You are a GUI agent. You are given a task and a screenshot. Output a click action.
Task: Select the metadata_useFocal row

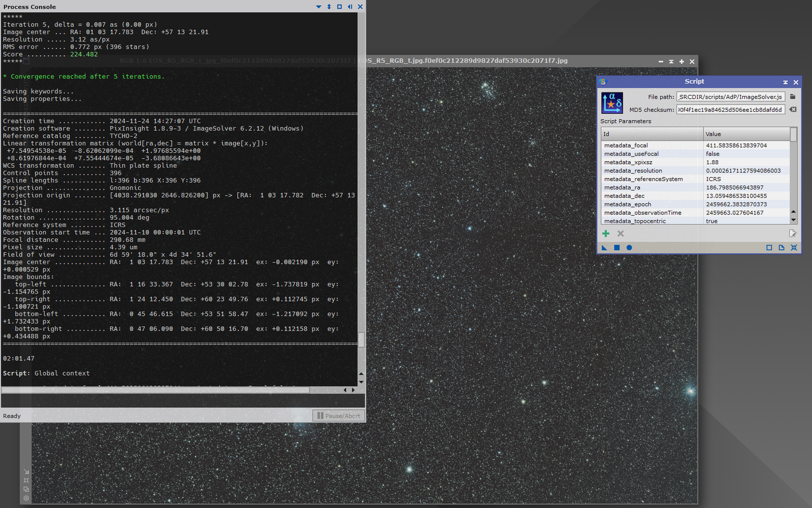point(696,154)
